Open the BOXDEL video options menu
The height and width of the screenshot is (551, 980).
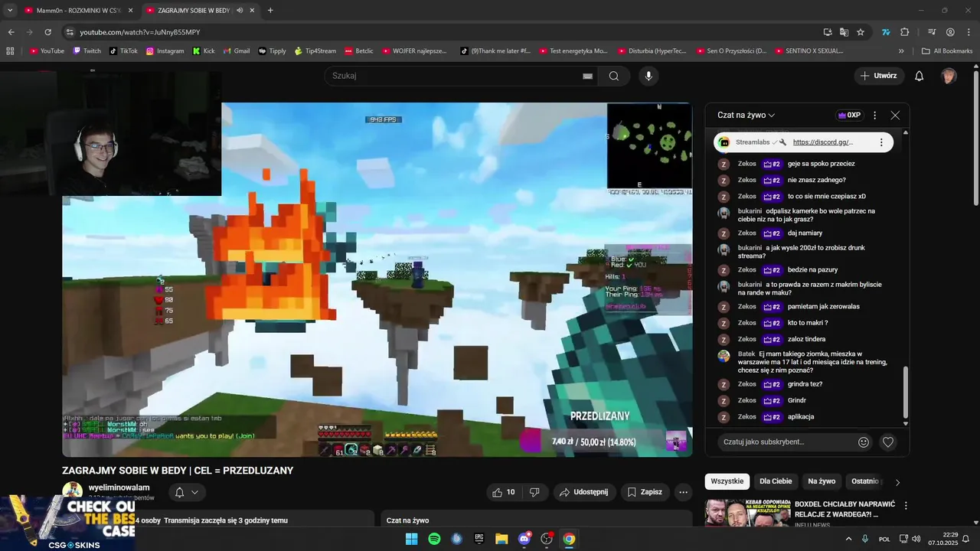coord(906,506)
